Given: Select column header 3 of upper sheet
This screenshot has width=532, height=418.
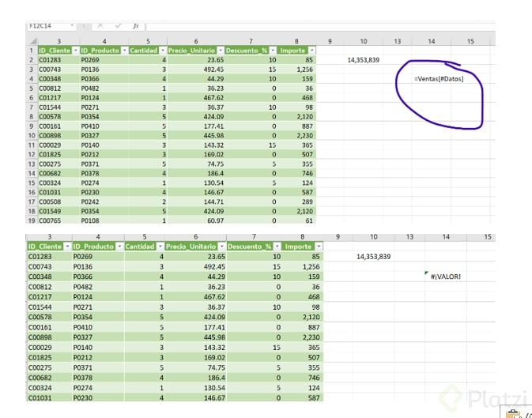Looking at the screenshot, I should 58,41.
